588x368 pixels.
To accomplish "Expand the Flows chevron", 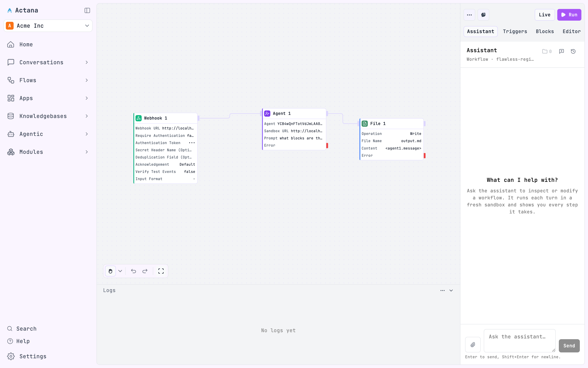I will [87, 80].
